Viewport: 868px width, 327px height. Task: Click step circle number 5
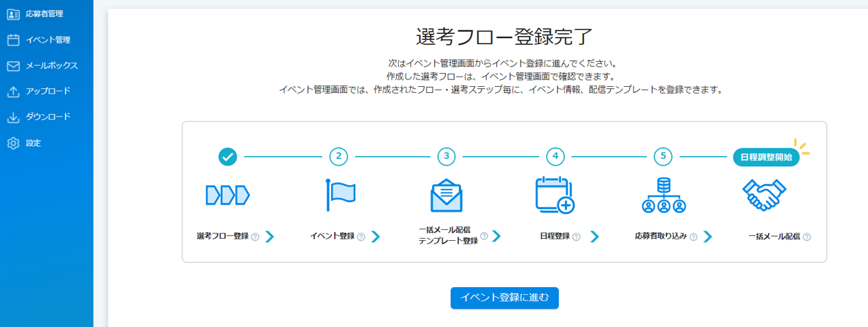click(663, 157)
